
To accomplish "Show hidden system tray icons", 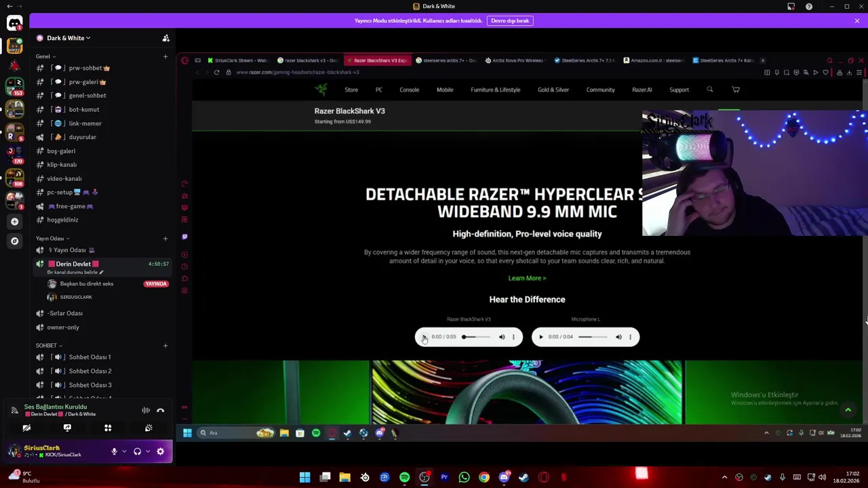I will 724,477.
